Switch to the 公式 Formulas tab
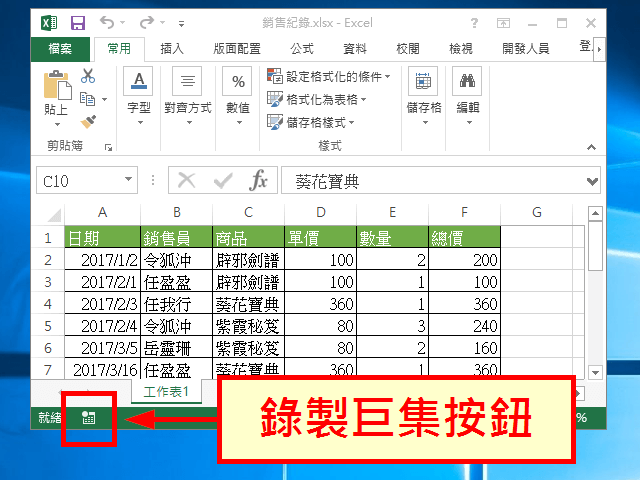Viewport: 640px width, 480px height. click(x=302, y=49)
